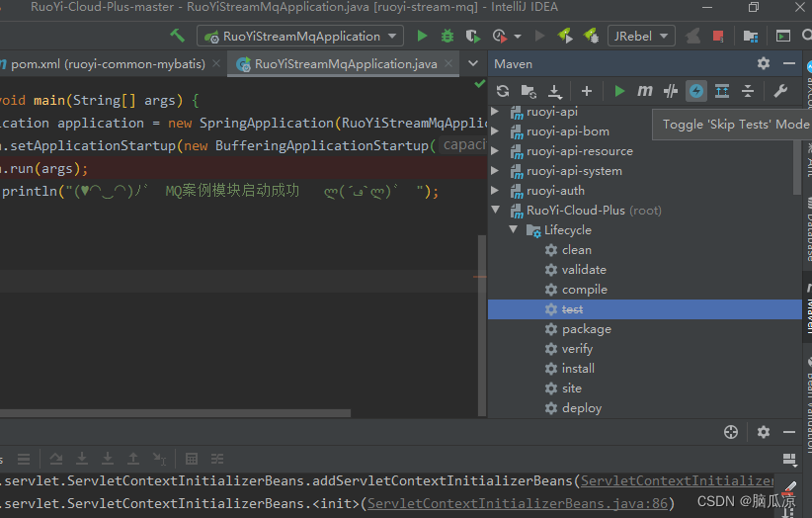Reload All Maven Projects icon
The height and width of the screenshot is (518, 812).
click(x=503, y=91)
